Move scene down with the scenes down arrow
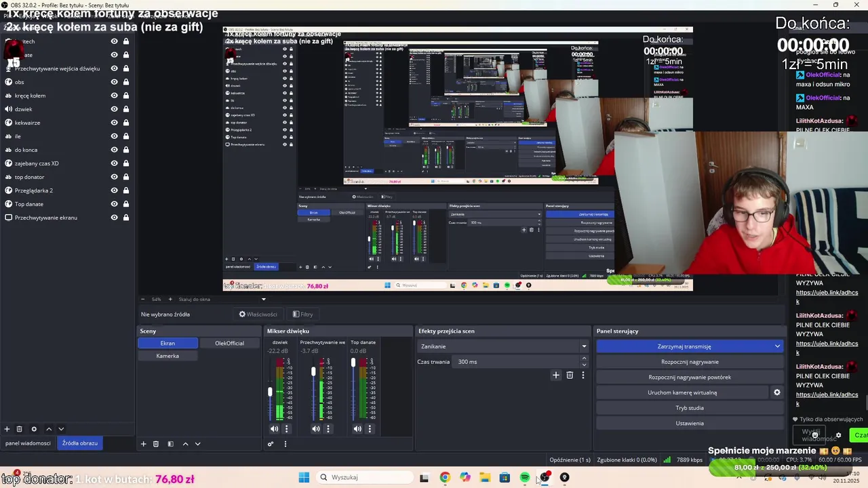Image resolution: width=868 pixels, height=488 pixels. click(x=197, y=444)
